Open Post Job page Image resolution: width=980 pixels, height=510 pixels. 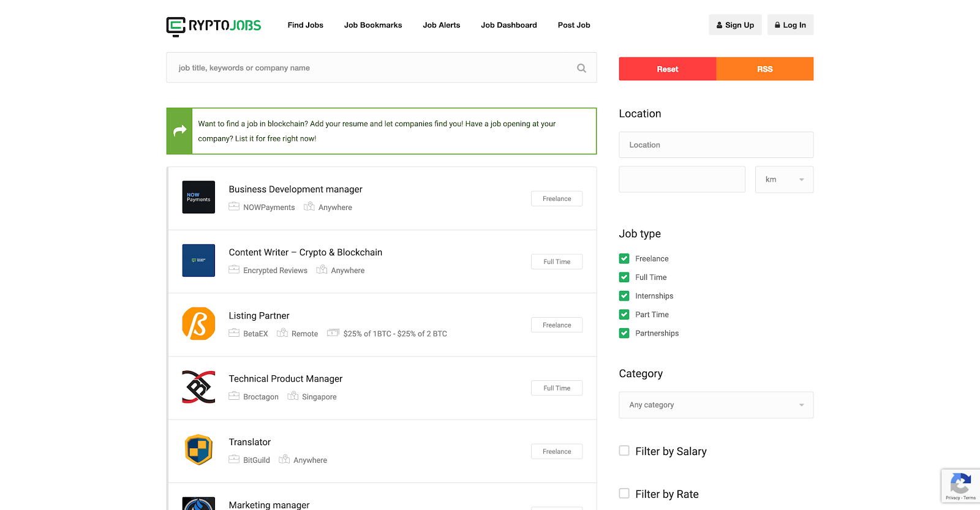point(574,25)
